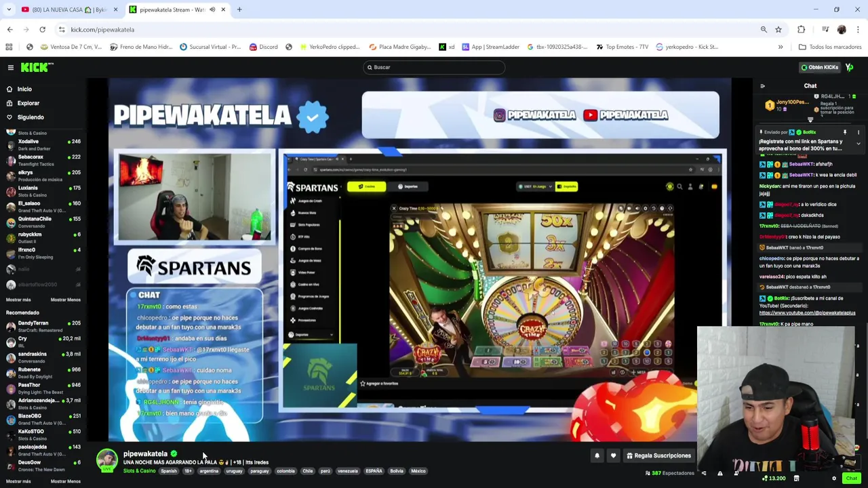
Task: Reload the page
Action: (42, 30)
